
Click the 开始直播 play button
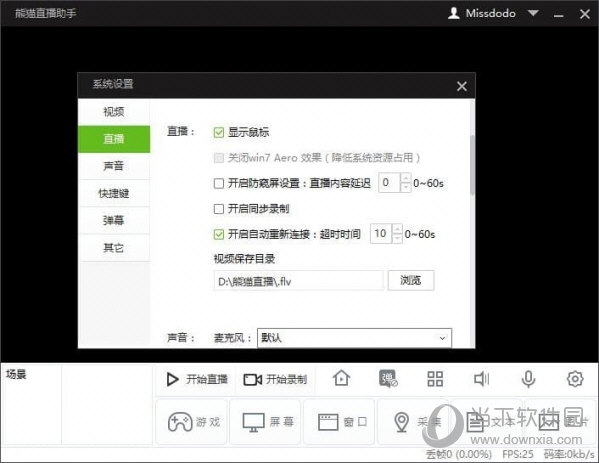point(197,379)
